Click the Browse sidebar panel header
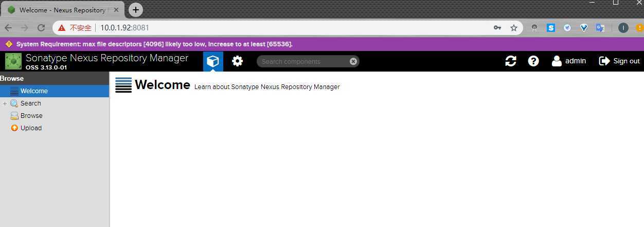 [55, 78]
